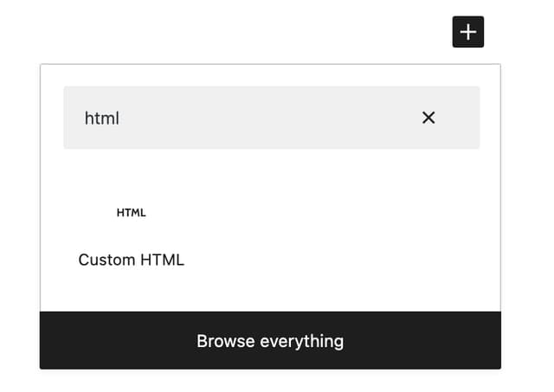554x392 pixels.
Task: Add block using the plus icon
Action: (467, 32)
